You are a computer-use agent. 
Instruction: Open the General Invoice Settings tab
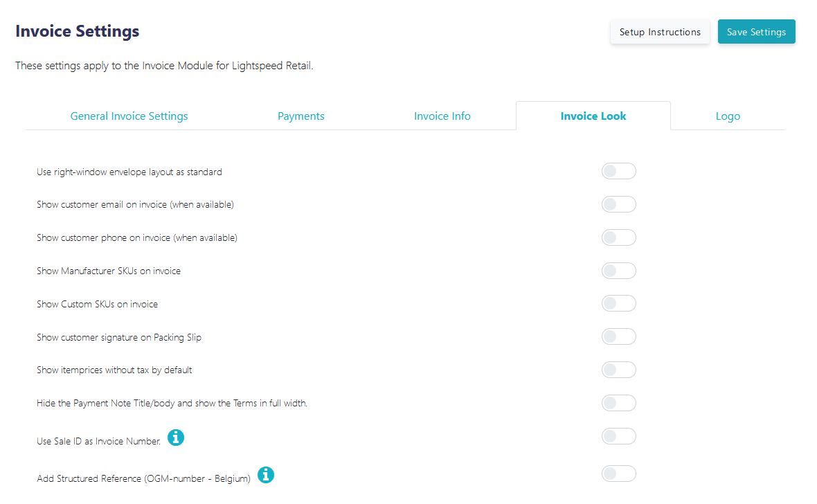[x=129, y=116]
